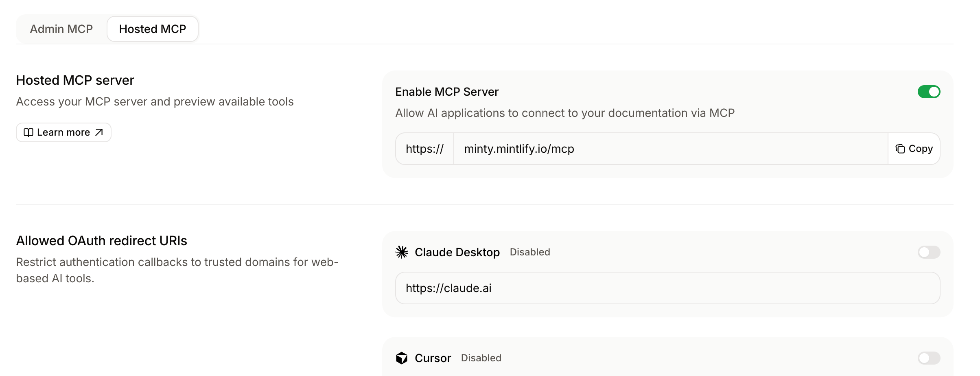Viewport: 980px width, 376px height.
Task: Click the Cursor cube icon
Action: 402,358
